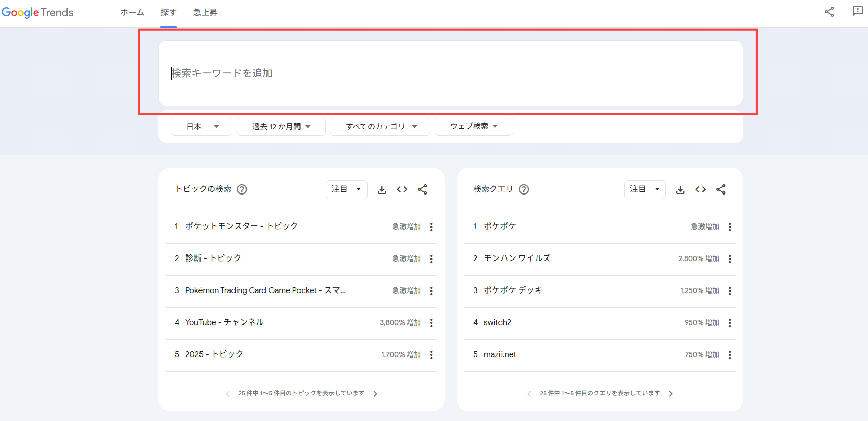The height and width of the screenshot is (421, 868).
Task: Click the 3,800% 増加 value
Action: [400, 322]
